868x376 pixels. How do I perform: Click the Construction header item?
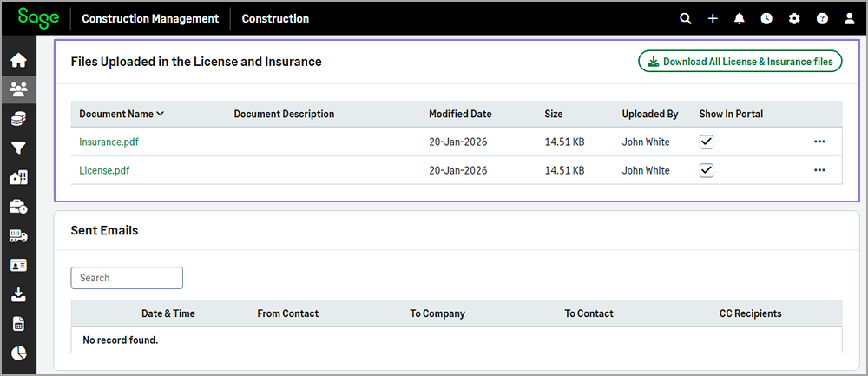pos(275,18)
